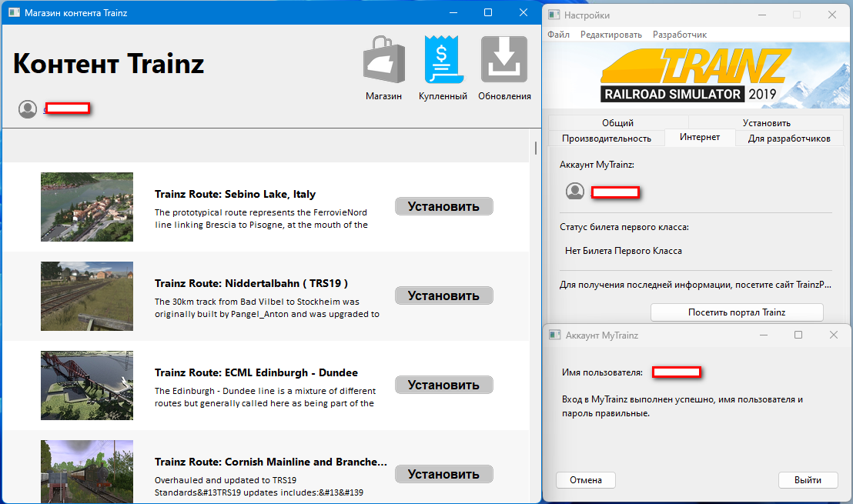Click Контент Trainz heading
This screenshot has width=853, height=504.
109,64
